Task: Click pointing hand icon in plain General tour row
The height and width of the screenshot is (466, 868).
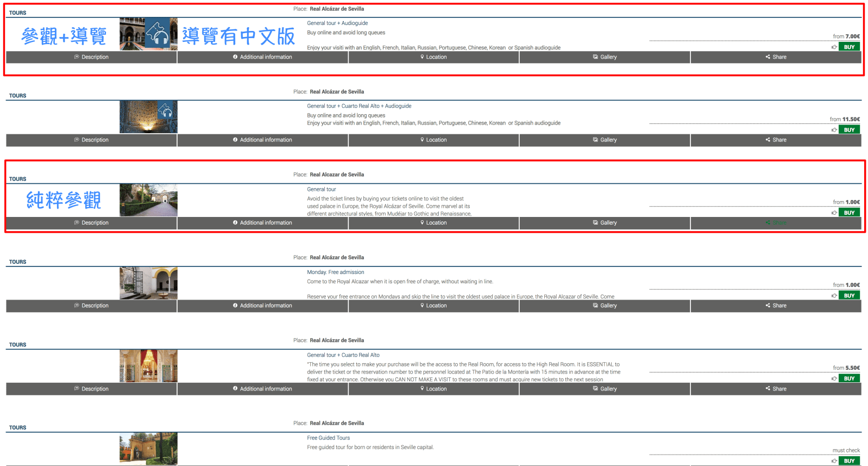Action: click(x=834, y=213)
